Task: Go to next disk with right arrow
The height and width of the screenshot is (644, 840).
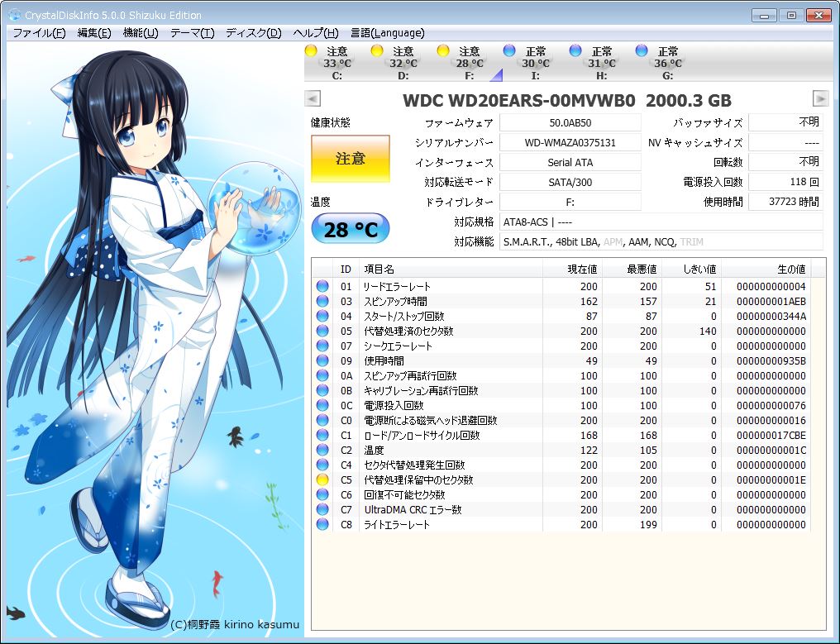Action: pos(821,98)
